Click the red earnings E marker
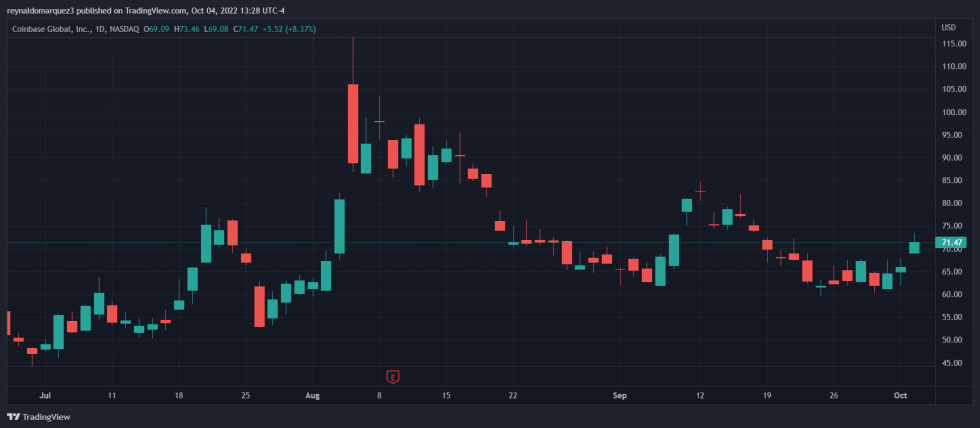Image resolution: width=980 pixels, height=428 pixels. (393, 376)
